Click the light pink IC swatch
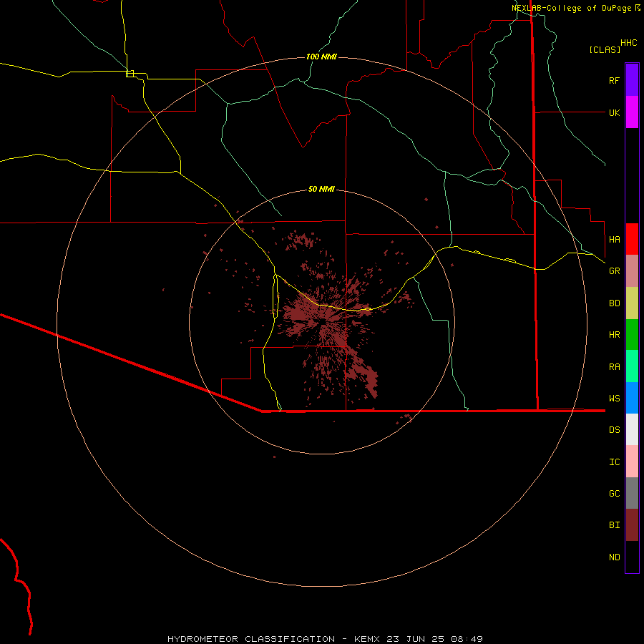Image resolution: width=644 pixels, height=644 pixels. (x=632, y=462)
